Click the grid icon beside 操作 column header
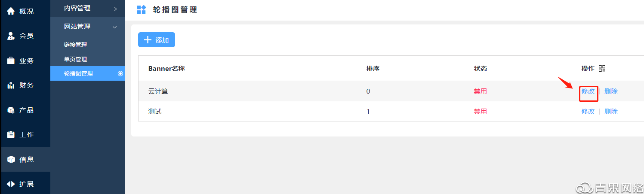 (x=602, y=69)
